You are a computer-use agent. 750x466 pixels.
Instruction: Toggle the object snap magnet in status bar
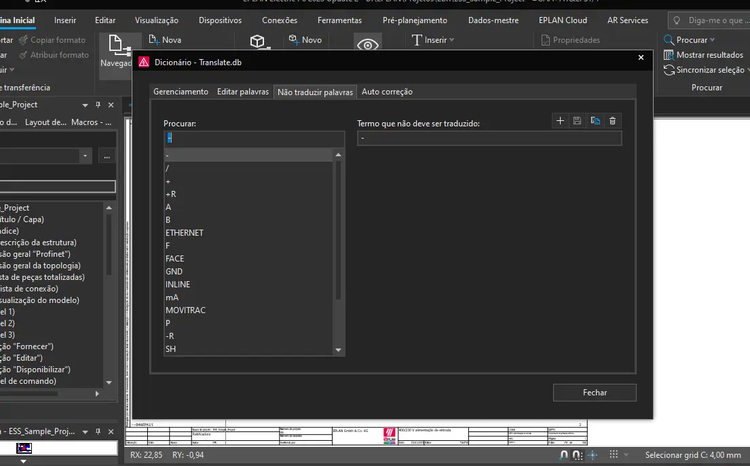click(x=565, y=455)
